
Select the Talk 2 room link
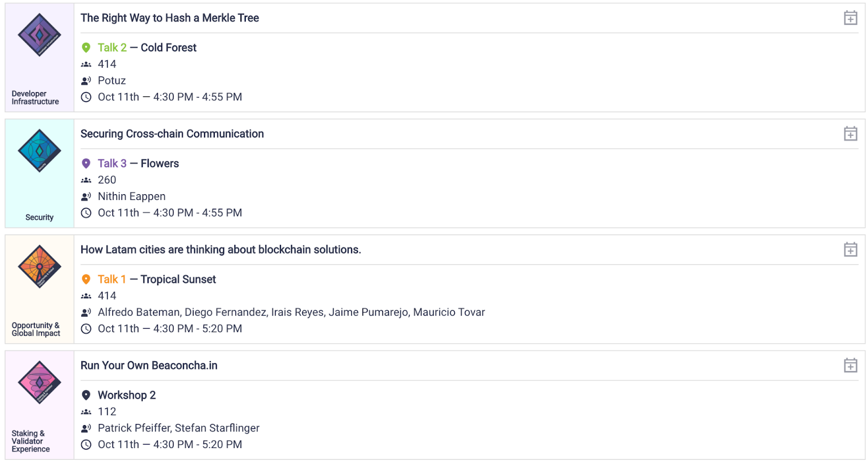click(112, 48)
